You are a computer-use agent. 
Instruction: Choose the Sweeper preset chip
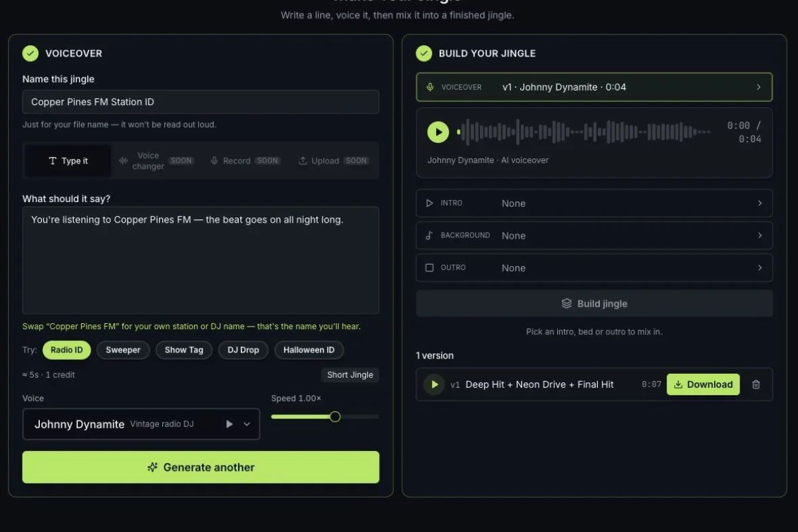click(x=123, y=350)
